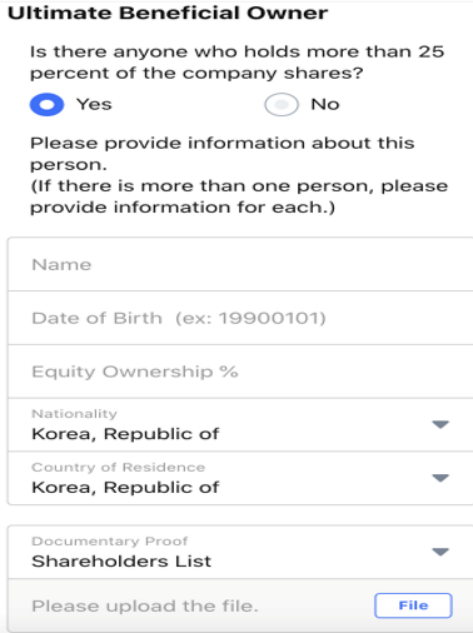
Task: Click the Equity Ownership % field
Action: [241, 371]
